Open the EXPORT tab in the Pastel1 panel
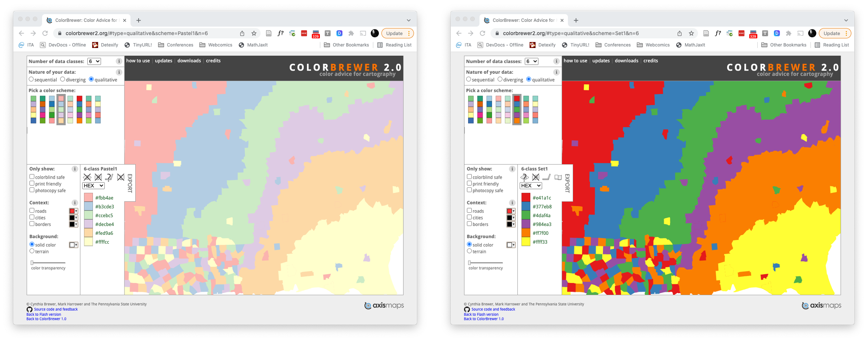Image resolution: width=868 pixels, height=340 pixels. pyautogui.click(x=130, y=183)
